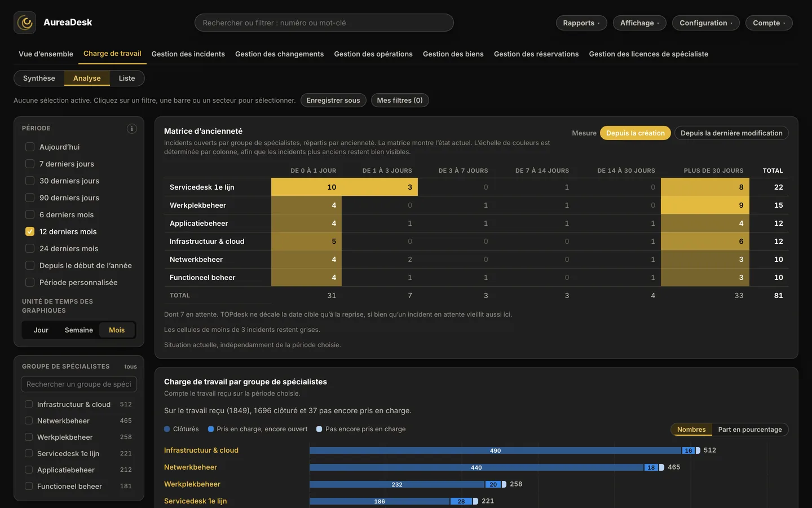Set chart time unit to Semaine
This screenshot has height=508, width=812.
coord(79,330)
